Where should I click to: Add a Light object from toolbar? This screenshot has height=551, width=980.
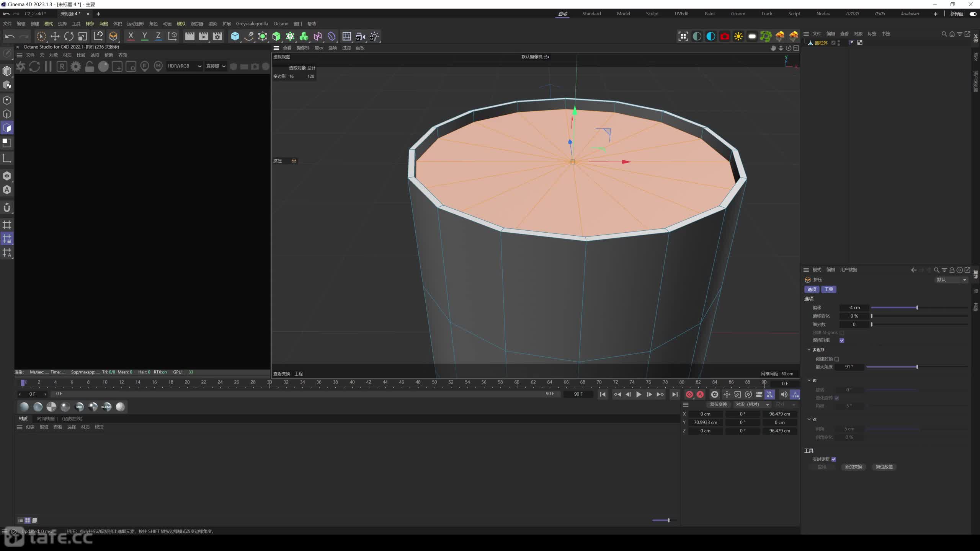(374, 36)
